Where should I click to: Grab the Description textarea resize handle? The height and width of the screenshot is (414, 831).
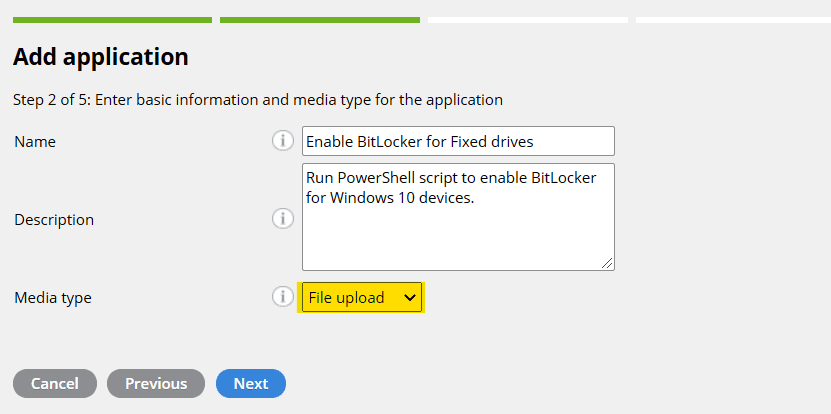pos(608,263)
